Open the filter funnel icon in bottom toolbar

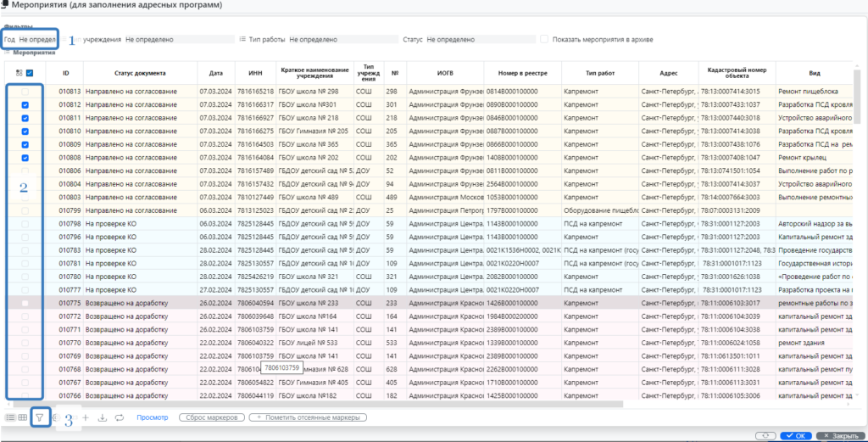point(39,417)
